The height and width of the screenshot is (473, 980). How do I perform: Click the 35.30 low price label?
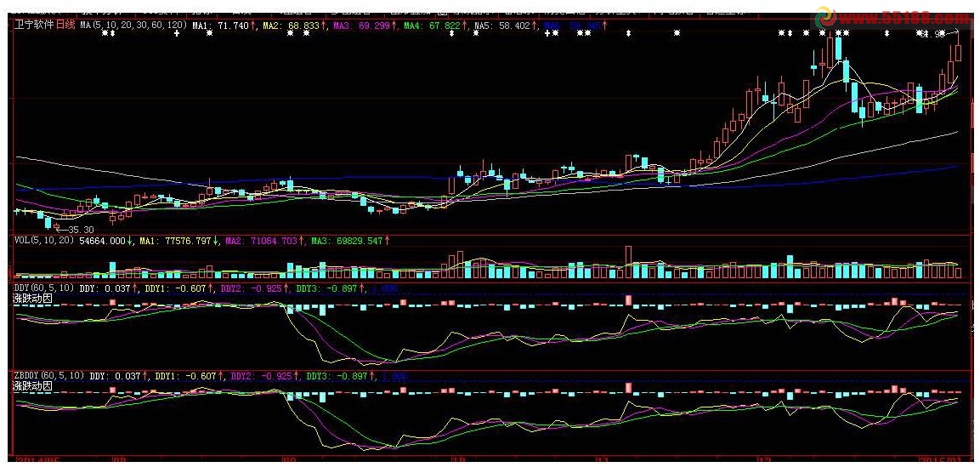coord(80,230)
